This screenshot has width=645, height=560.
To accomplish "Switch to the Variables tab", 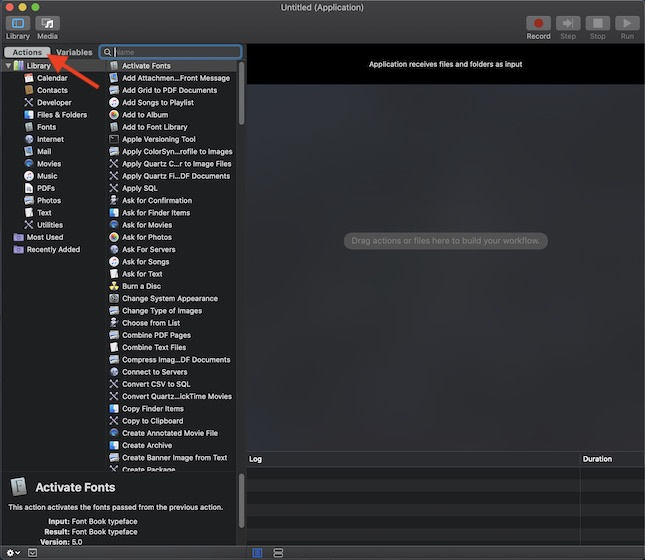I will click(74, 52).
